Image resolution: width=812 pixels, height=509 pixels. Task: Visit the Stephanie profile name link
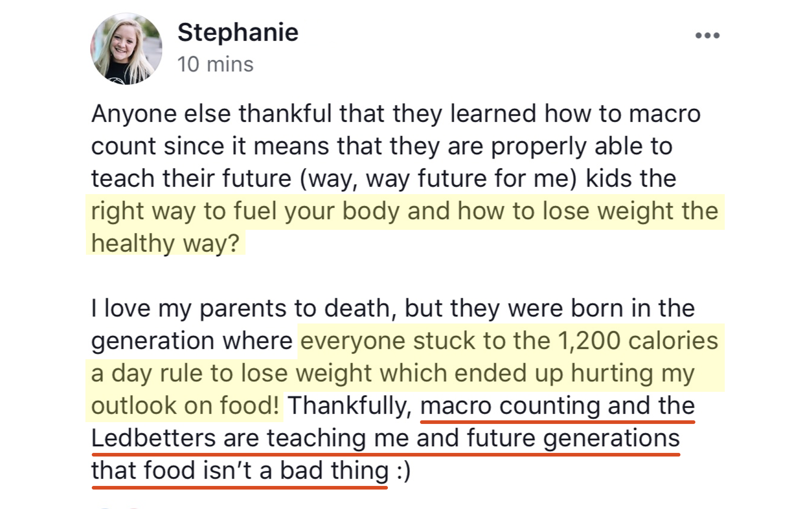point(238,32)
